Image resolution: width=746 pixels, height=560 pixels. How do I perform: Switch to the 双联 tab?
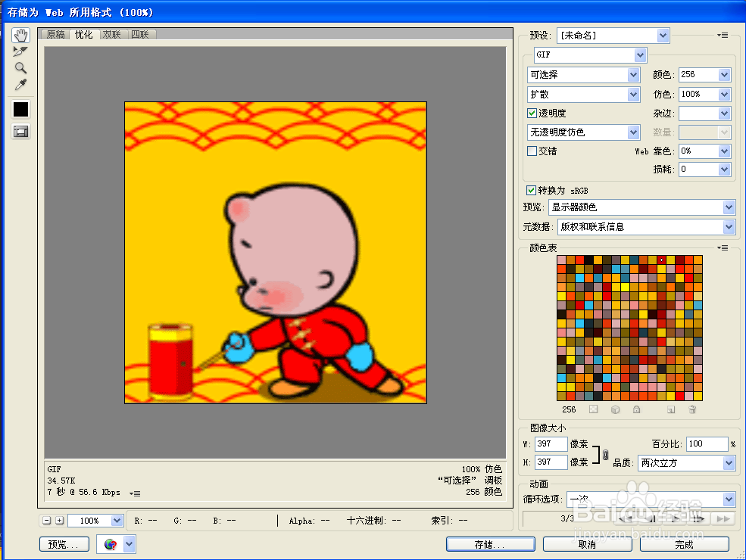(111, 34)
